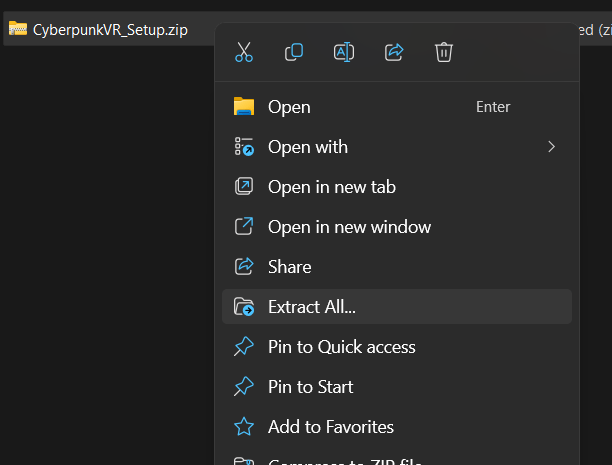Click the zip folder icon beside CyberpunkVR_Setup.zip
This screenshot has width=612, height=465.
click(x=18, y=29)
